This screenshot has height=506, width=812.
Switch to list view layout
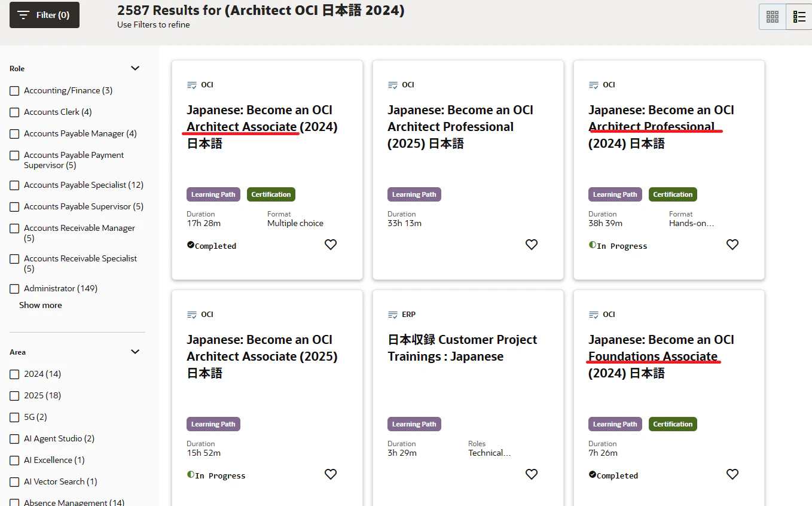pos(799,17)
